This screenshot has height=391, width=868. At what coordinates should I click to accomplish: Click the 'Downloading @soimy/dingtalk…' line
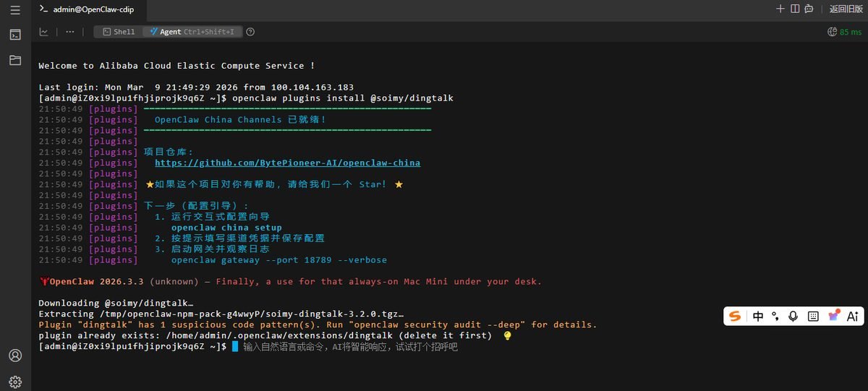pos(116,304)
